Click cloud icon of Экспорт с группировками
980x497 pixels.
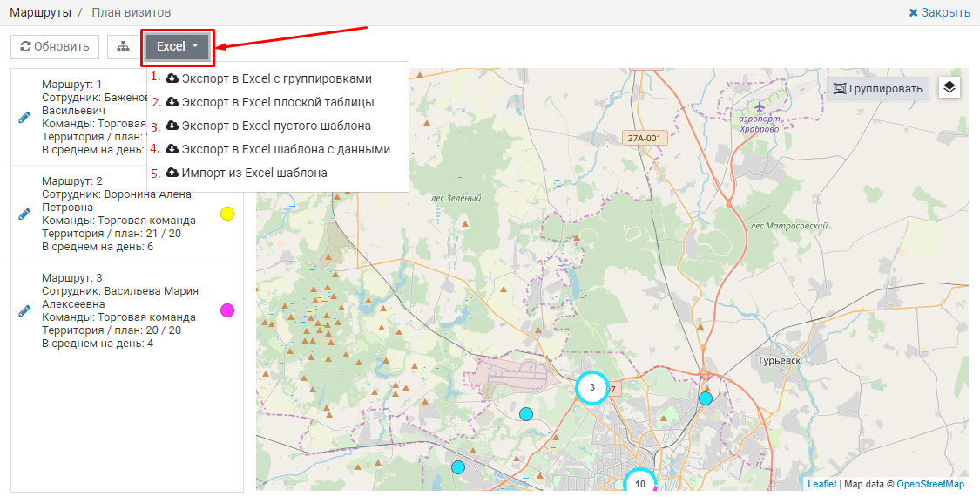coord(172,78)
